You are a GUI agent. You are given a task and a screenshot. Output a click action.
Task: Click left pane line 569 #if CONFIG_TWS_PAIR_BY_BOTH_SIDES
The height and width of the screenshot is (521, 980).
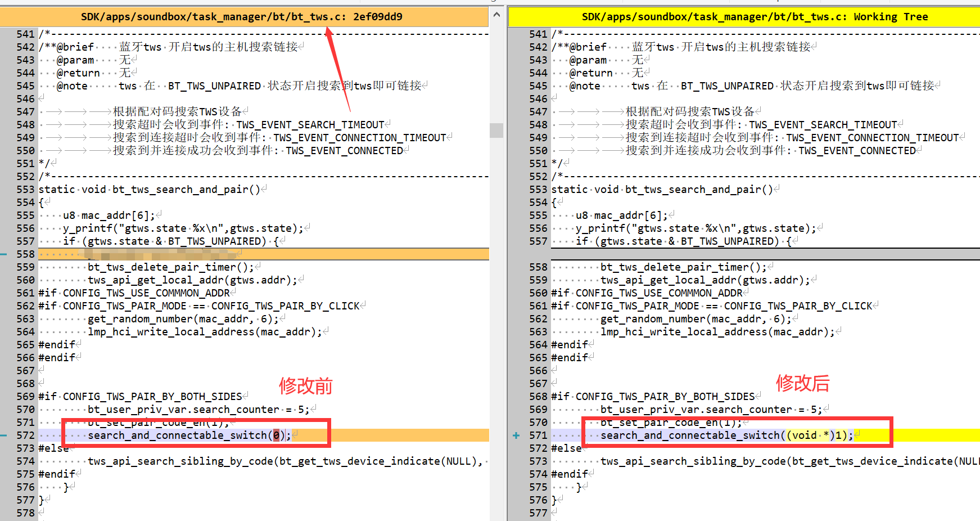coord(140,397)
